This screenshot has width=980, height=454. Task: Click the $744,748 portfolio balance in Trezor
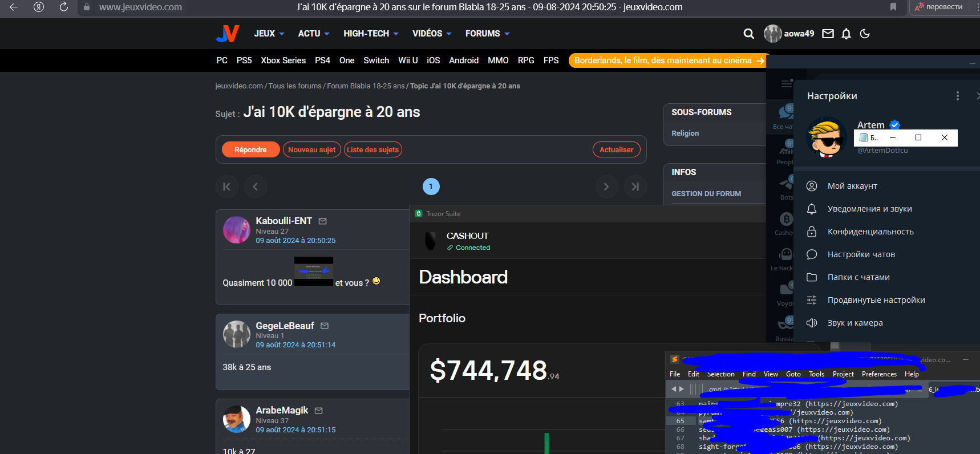pyautogui.click(x=495, y=370)
